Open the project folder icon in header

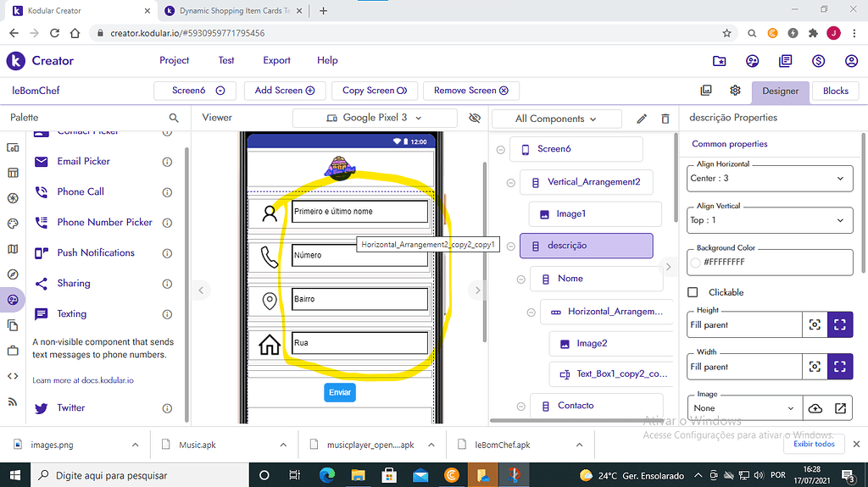click(719, 61)
